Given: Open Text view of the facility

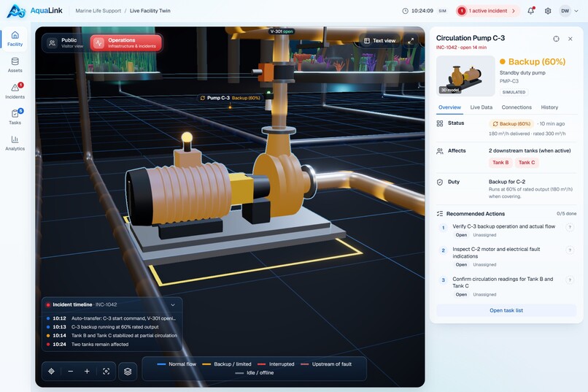Looking at the screenshot, I should pyautogui.click(x=379, y=40).
